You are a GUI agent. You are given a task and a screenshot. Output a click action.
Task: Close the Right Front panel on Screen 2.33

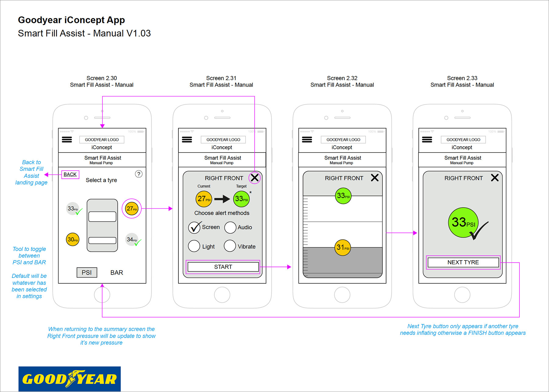pyautogui.click(x=495, y=178)
